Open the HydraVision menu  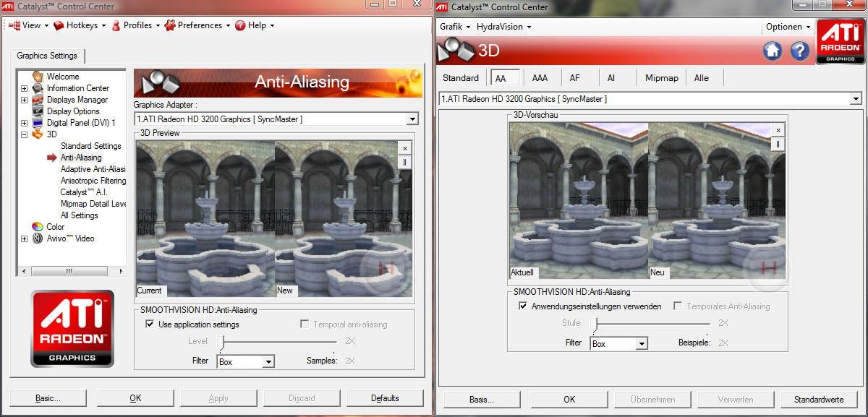coord(503,27)
